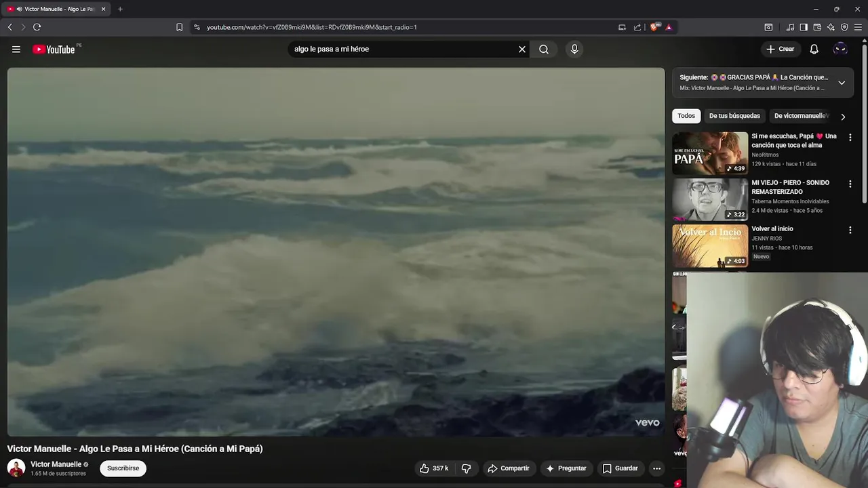Screen dimensions: 868x488
Task: Click MI VIEJO - PIERO video title
Action: [x=790, y=187]
